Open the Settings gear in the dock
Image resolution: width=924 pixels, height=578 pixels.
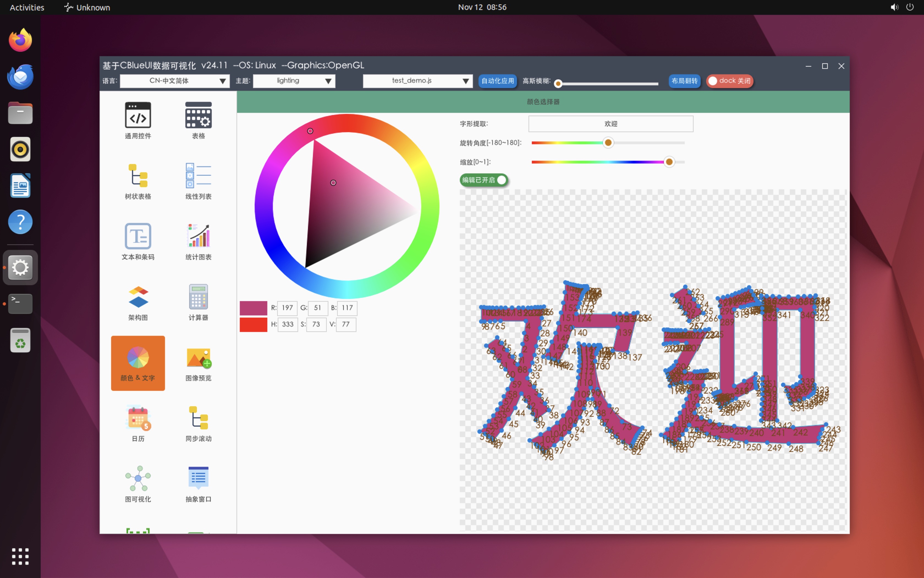tap(20, 267)
